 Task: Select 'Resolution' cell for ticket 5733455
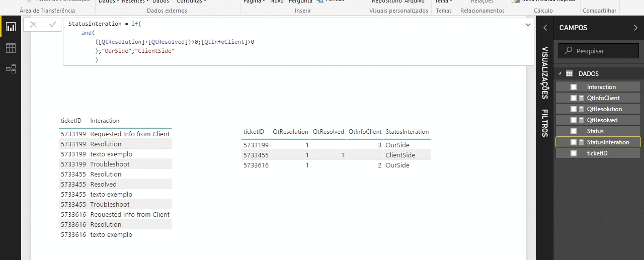106,175
